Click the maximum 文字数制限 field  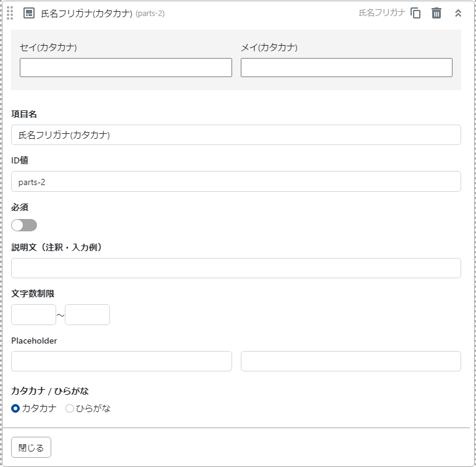[x=87, y=315]
